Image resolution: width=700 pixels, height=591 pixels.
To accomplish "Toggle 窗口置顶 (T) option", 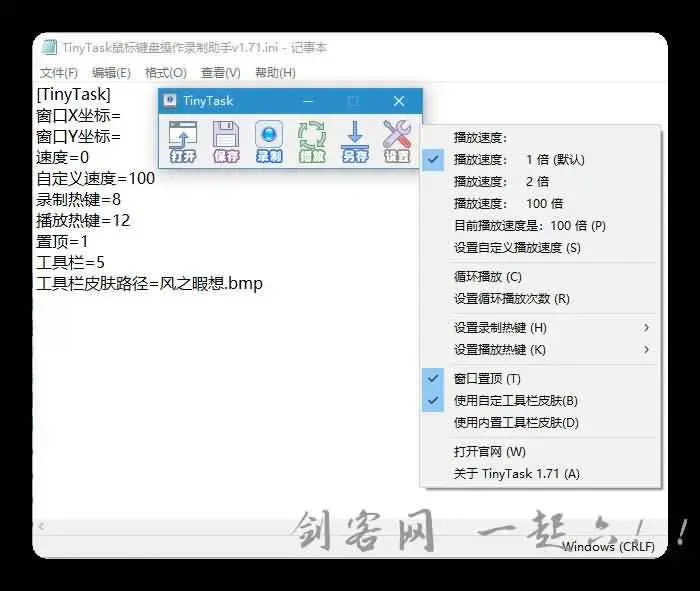I will [x=540, y=379].
